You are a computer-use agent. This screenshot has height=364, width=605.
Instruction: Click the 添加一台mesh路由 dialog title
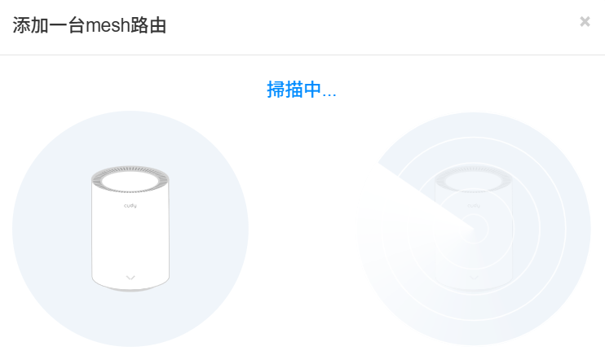coord(90,25)
